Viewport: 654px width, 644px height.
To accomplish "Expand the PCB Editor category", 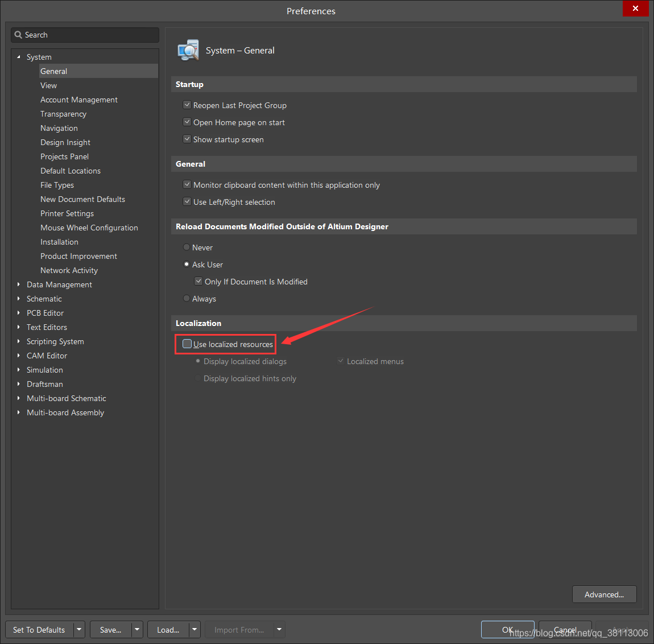I will [x=19, y=313].
